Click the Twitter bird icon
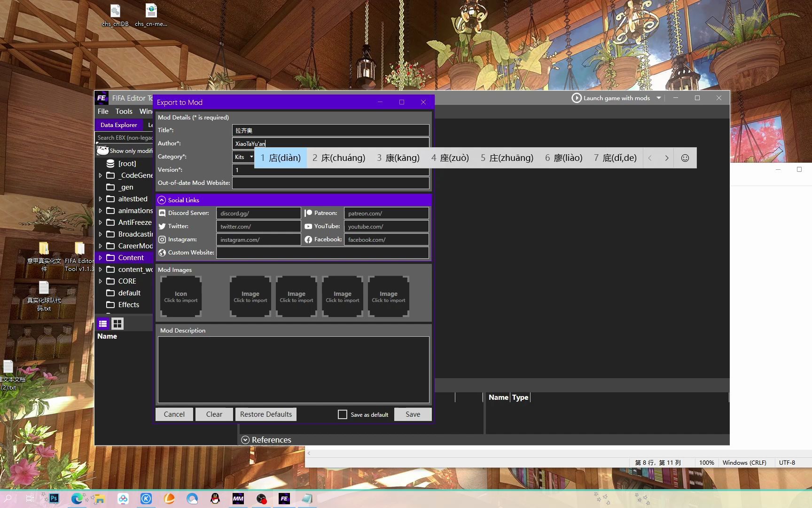Viewport: 812px width, 508px height. click(162, 226)
